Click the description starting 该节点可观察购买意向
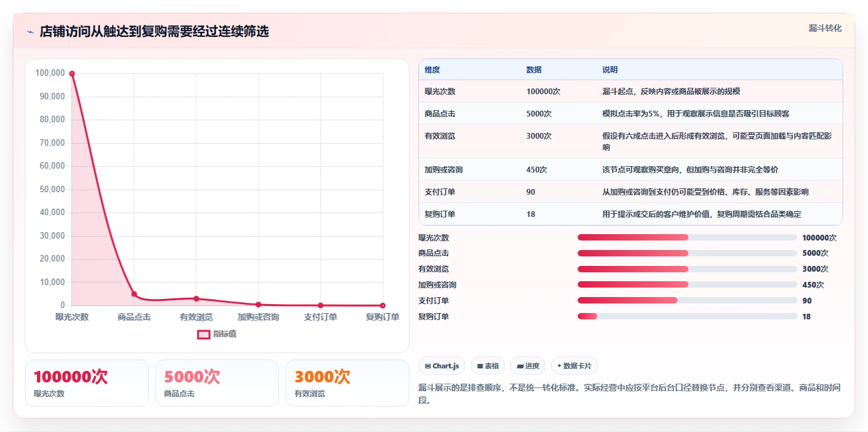 tap(690, 170)
